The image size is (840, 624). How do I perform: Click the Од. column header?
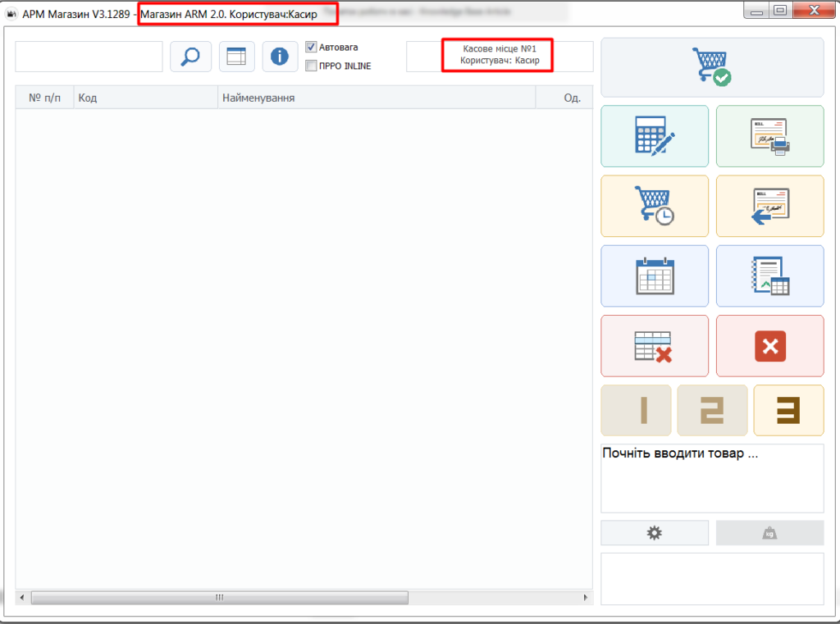[x=564, y=98]
